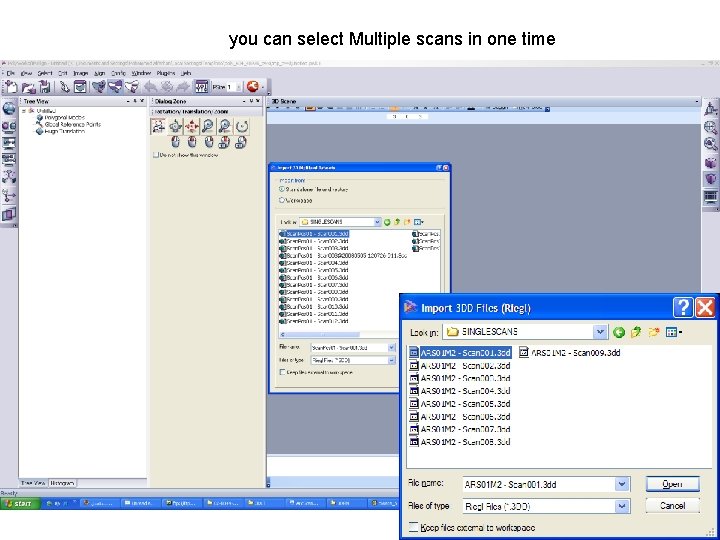The image size is (720, 540).
Task: Tick the Do not show this window checkbox
Action: [x=155, y=155]
